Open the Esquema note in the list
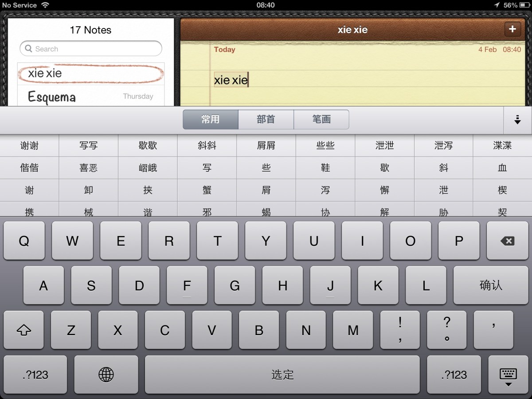532x399 pixels. point(91,97)
